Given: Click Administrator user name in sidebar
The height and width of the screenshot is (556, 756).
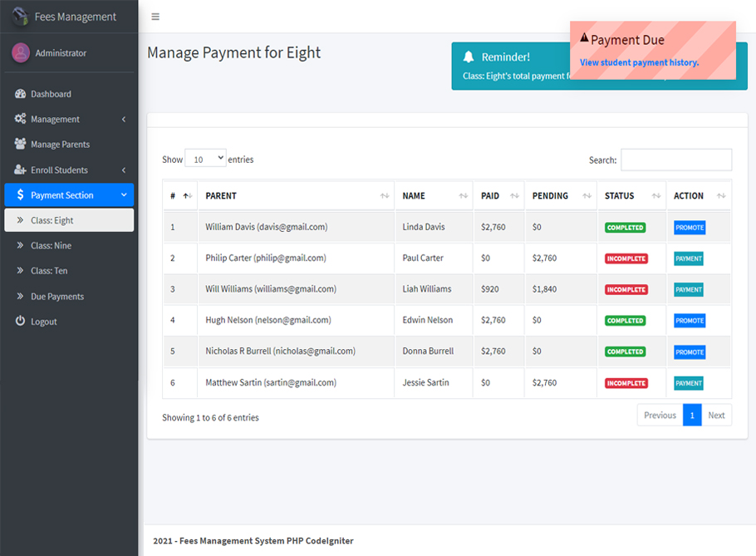Looking at the screenshot, I should [61, 53].
